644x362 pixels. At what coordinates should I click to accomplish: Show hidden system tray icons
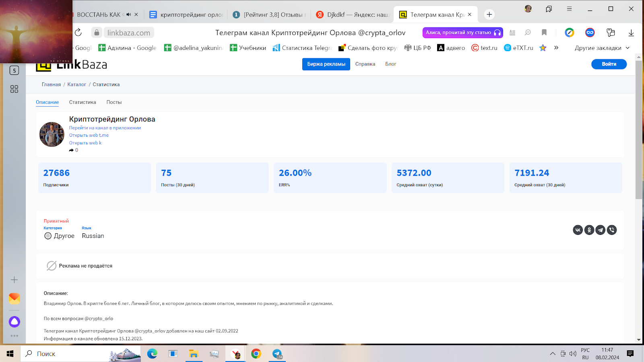[553, 354]
